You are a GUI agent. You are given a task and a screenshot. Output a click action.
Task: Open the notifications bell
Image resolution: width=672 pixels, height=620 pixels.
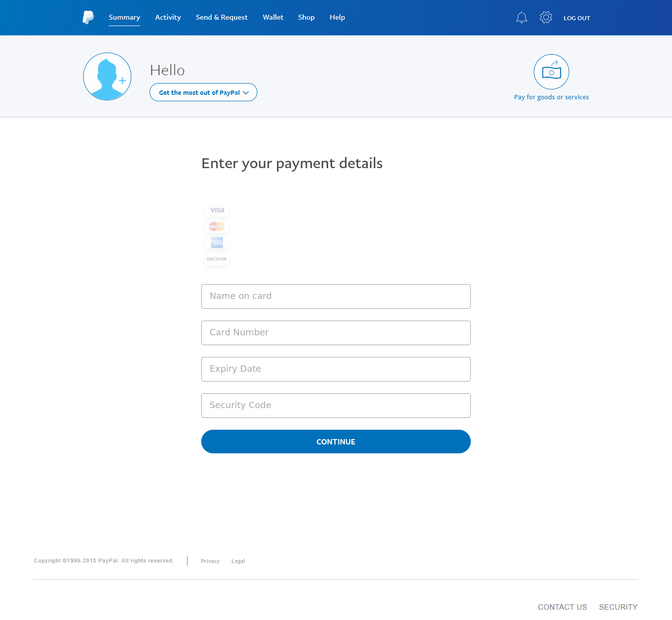coord(521,18)
